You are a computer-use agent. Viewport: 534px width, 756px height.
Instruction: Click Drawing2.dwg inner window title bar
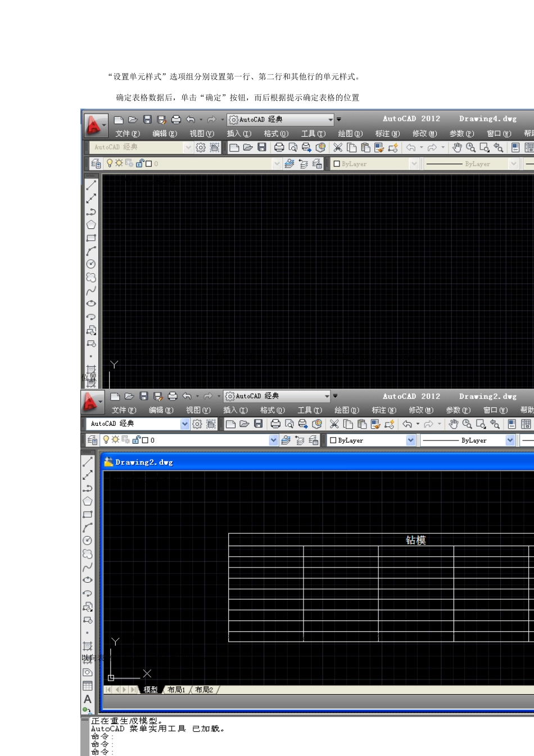318,462
